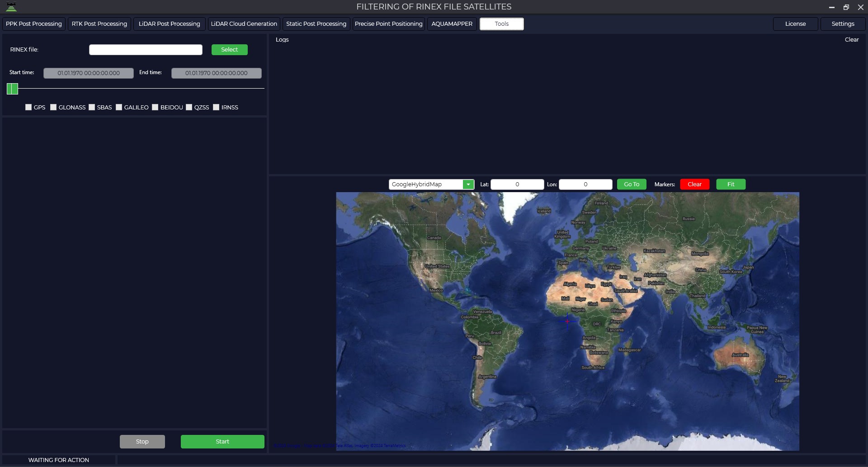Viewport: 868px width, 467px height.
Task: Click the red crosshair marker on the map
Action: (x=567, y=321)
